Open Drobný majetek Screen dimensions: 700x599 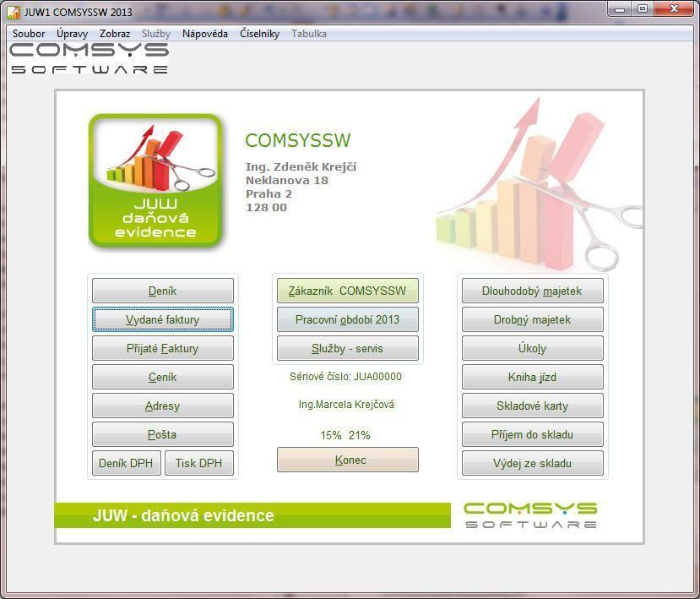pos(532,319)
